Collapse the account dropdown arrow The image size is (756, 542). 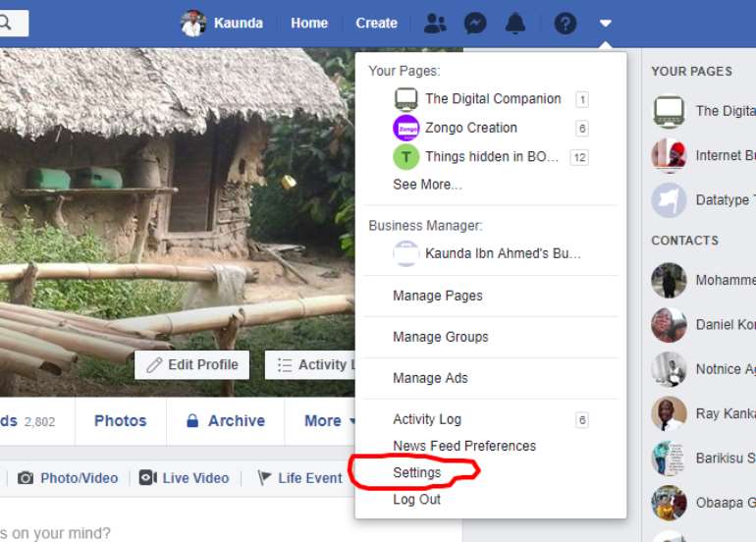[x=606, y=24]
